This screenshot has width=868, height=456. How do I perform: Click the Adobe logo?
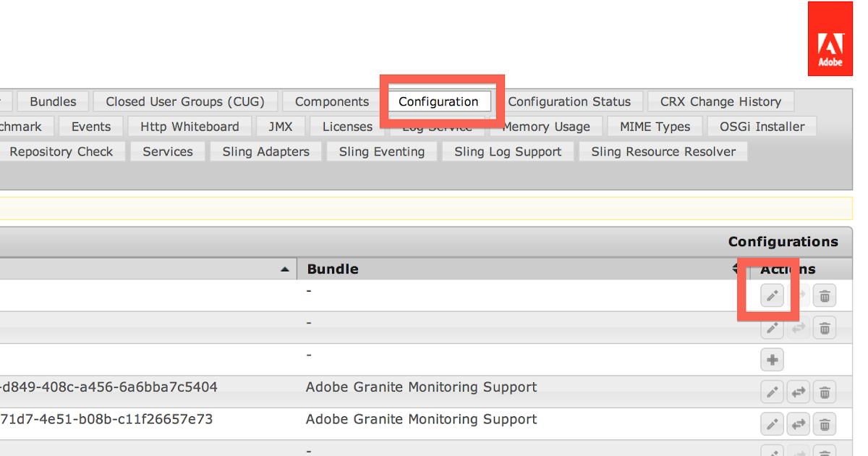tap(830, 38)
